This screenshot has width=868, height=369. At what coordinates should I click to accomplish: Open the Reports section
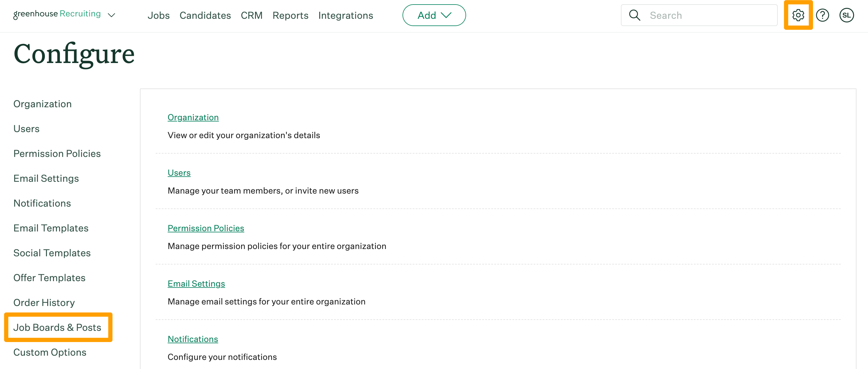(290, 15)
